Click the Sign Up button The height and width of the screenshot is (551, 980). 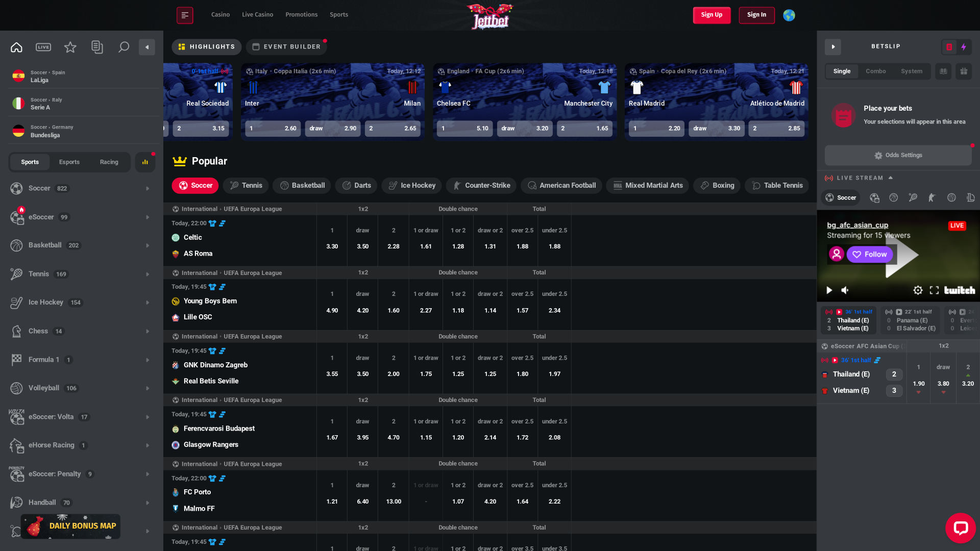tap(712, 15)
